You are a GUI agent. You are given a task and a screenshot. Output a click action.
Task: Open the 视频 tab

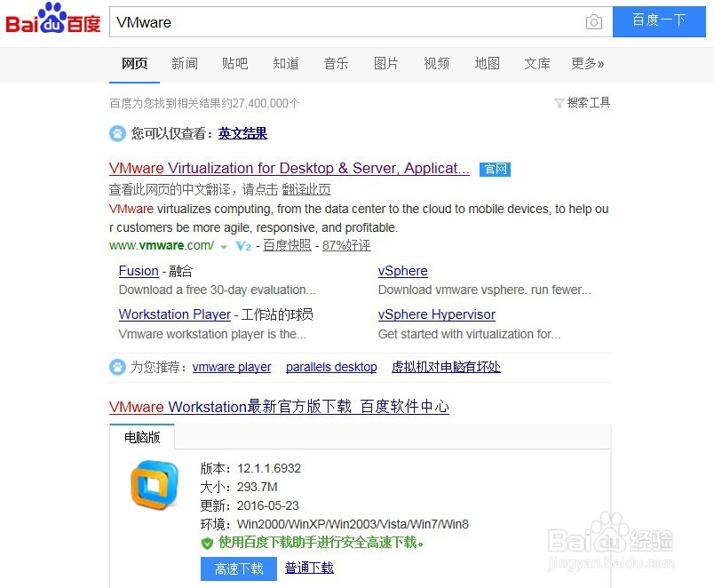tap(437, 63)
